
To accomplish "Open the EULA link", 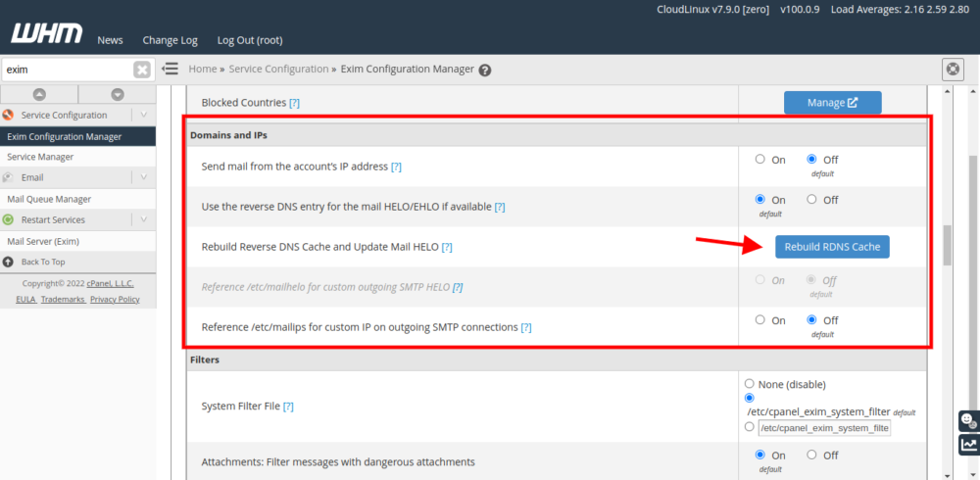I will pyautogui.click(x=25, y=300).
